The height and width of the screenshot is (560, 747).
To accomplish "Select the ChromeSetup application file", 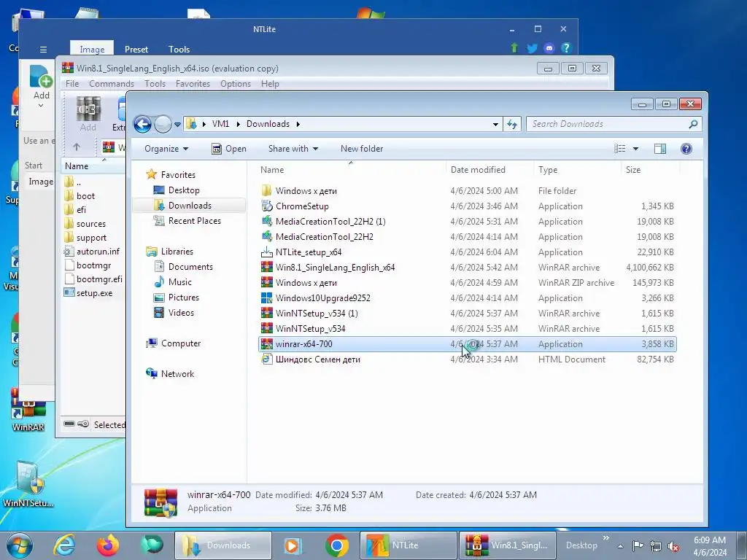I will coord(467,206).
